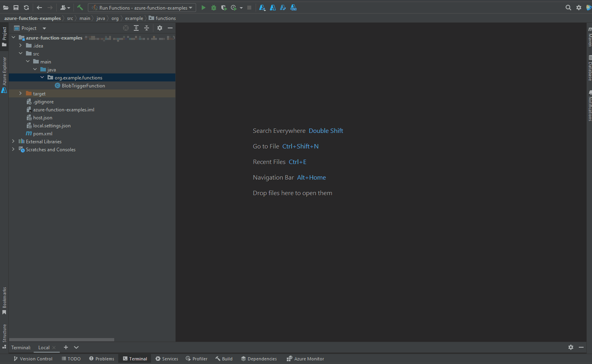Collapse the src folder
The width and height of the screenshot is (592, 364).
[20, 53]
